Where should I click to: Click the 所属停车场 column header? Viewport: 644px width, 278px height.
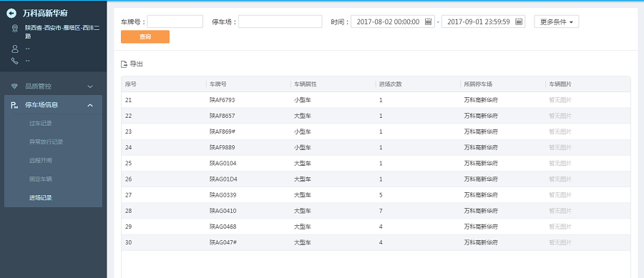(x=478, y=84)
